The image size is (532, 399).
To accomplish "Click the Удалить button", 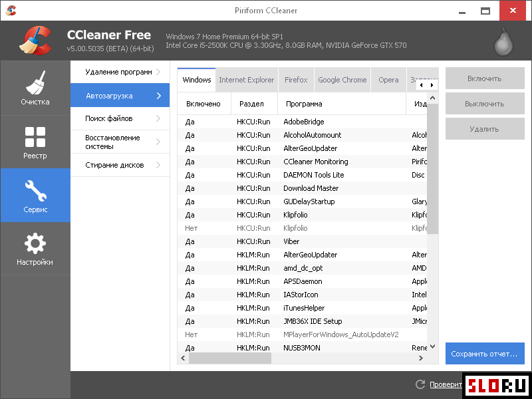I will (485, 128).
